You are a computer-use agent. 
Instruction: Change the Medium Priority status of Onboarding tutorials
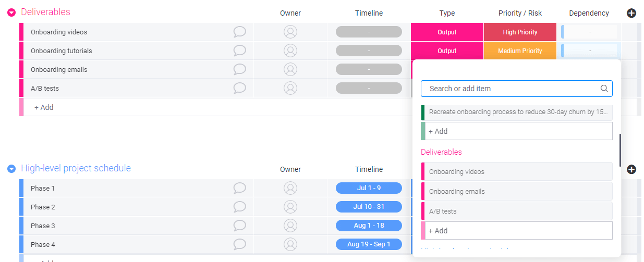pos(520,51)
